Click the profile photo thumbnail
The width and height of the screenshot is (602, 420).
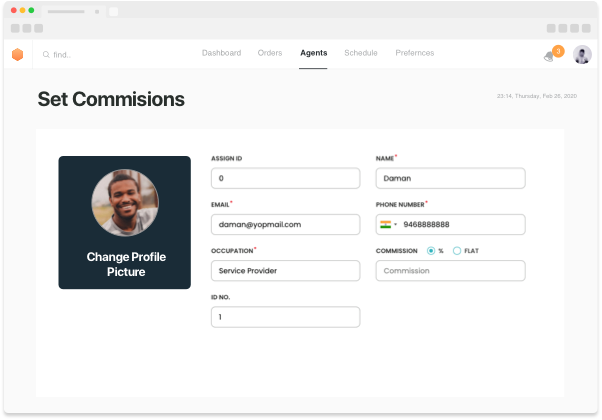pyautogui.click(x=125, y=203)
